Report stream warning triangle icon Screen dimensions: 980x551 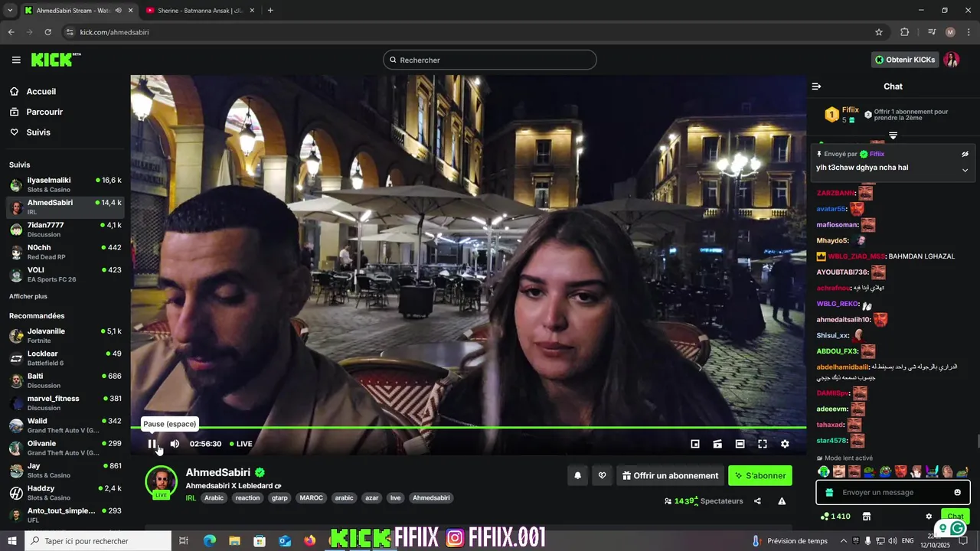click(782, 501)
